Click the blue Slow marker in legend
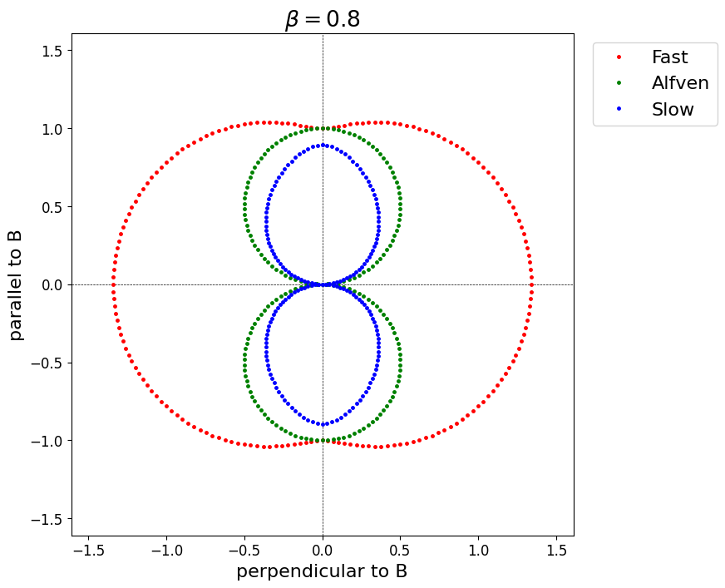 [x=618, y=109]
